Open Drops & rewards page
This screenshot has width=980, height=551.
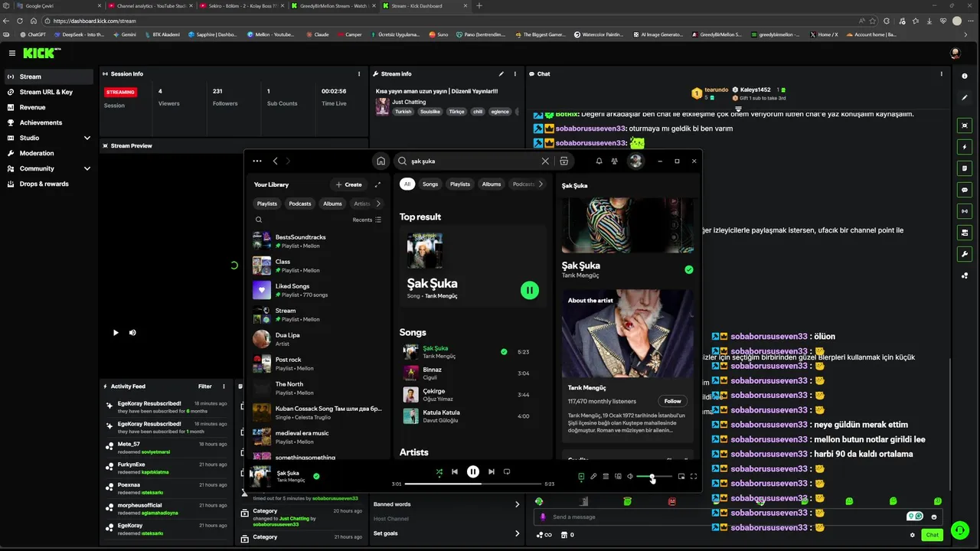point(44,184)
